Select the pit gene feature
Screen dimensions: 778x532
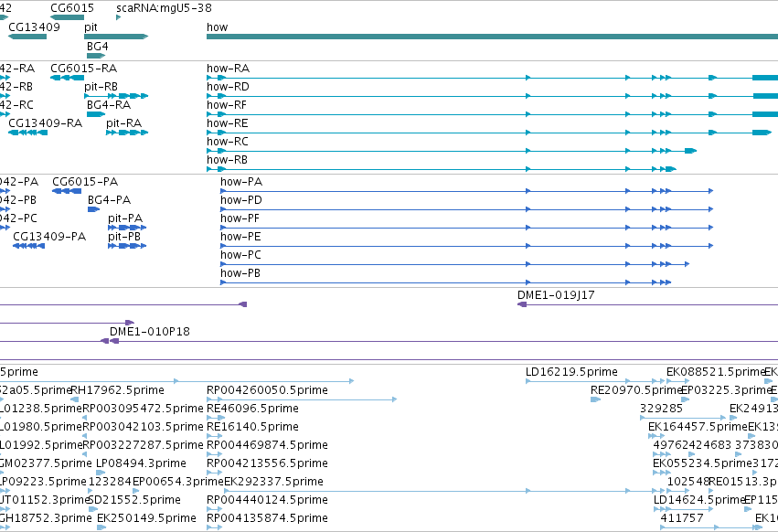(116, 37)
